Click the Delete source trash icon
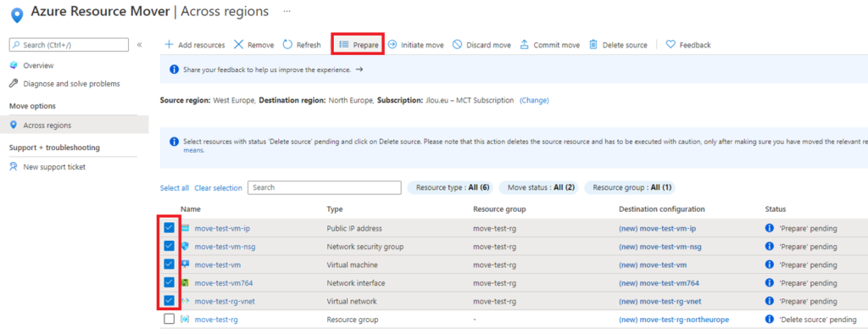The width and height of the screenshot is (868, 334). [x=593, y=45]
